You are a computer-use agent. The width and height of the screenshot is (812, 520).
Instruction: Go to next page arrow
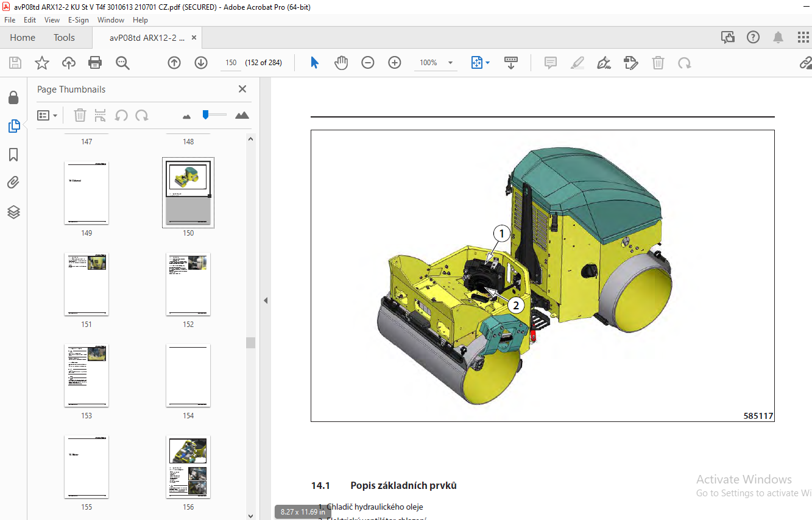[x=201, y=63]
